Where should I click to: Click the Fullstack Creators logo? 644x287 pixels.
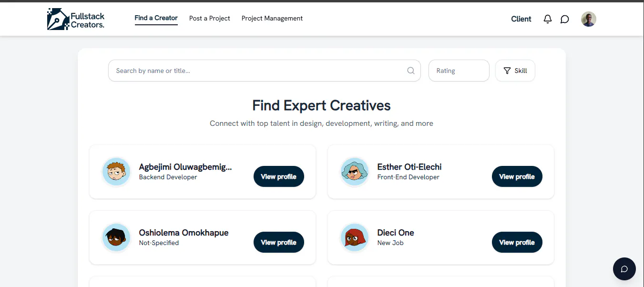coord(76,19)
